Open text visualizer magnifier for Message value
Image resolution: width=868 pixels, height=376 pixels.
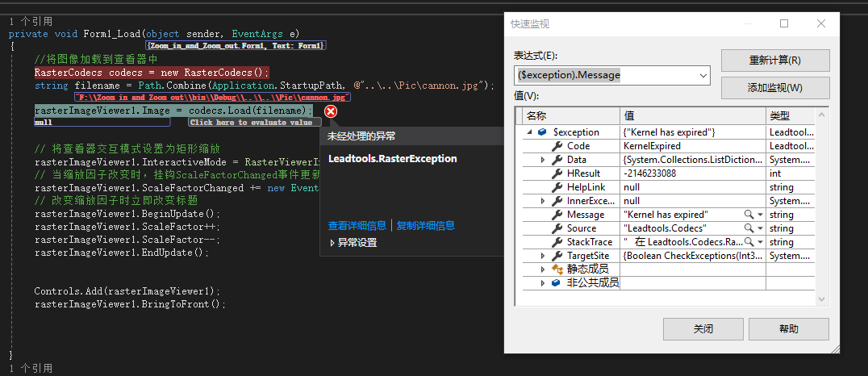749,215
